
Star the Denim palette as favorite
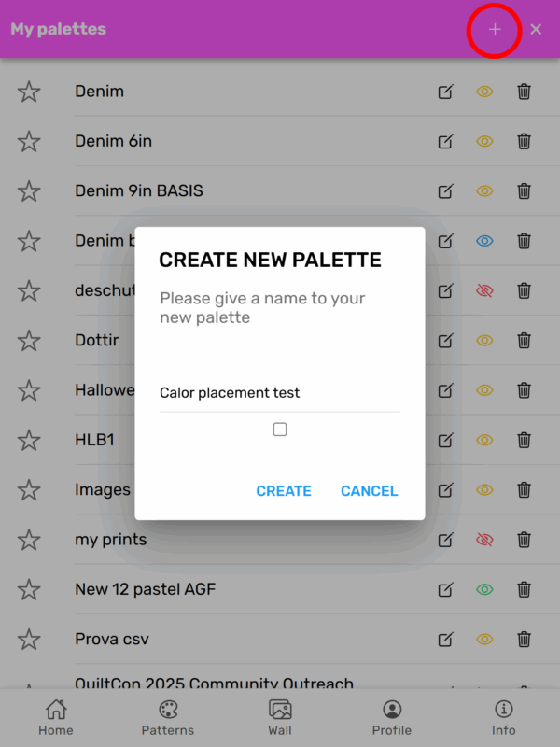[29, 92]
